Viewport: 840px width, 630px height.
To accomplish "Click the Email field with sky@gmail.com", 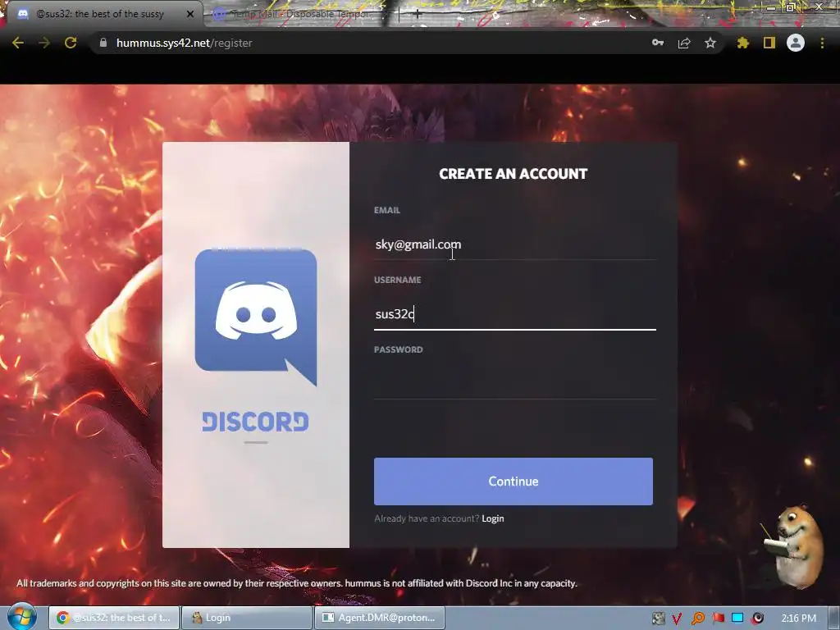I will click(515, 244).
